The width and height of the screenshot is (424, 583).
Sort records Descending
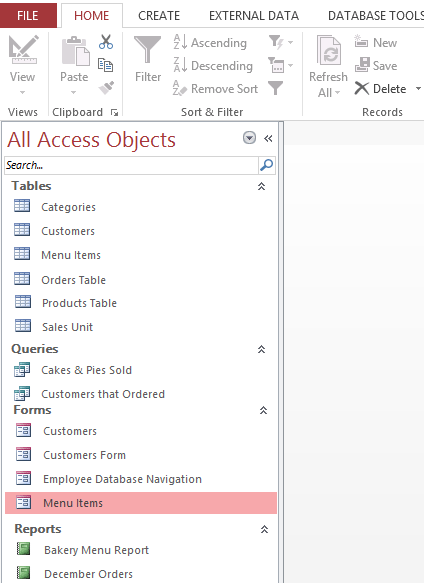(213, 65)
